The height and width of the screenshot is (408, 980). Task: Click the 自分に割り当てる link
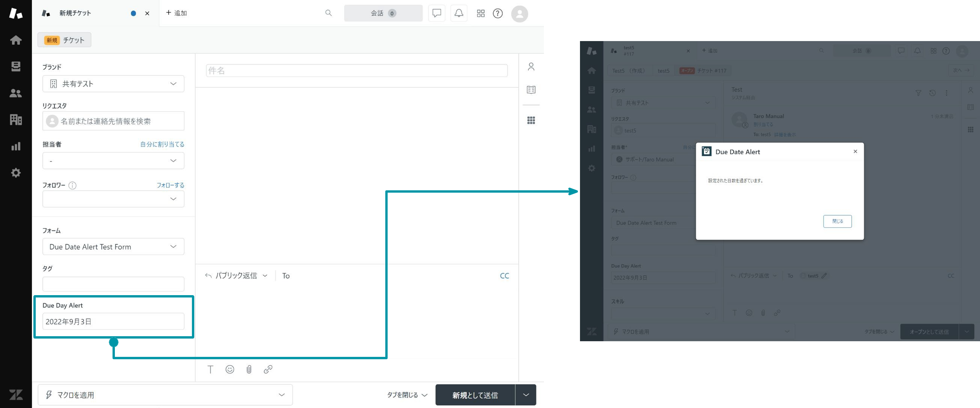(162, 144)
